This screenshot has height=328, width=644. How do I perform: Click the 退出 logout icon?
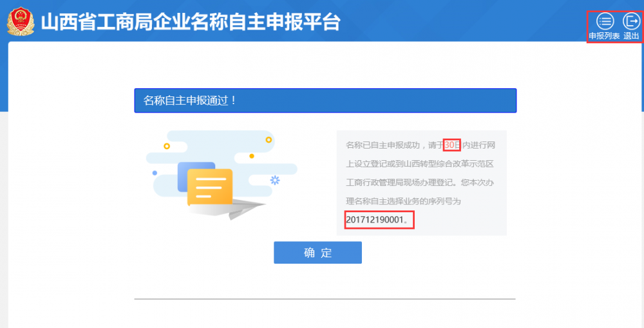(631, 21)
